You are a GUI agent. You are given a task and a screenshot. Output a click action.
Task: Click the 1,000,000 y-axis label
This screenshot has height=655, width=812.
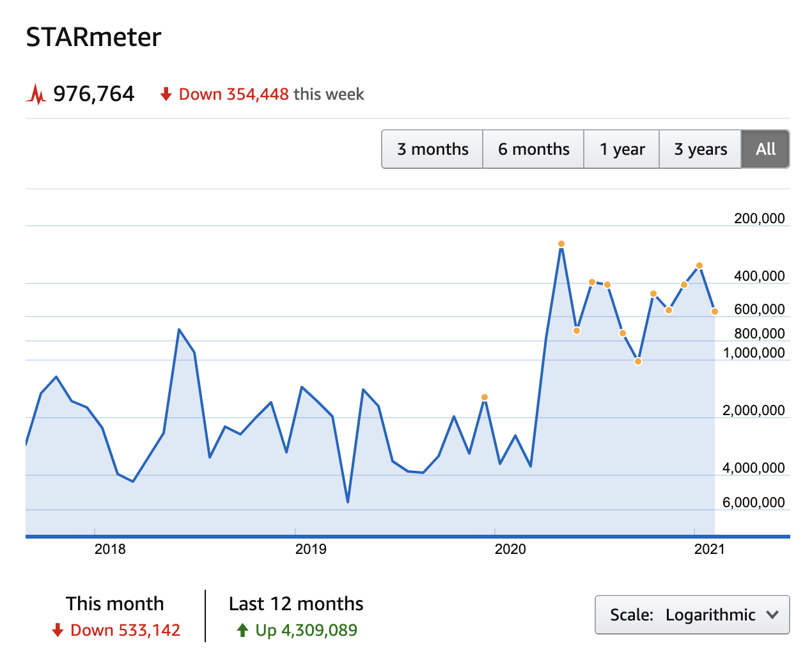754,353
